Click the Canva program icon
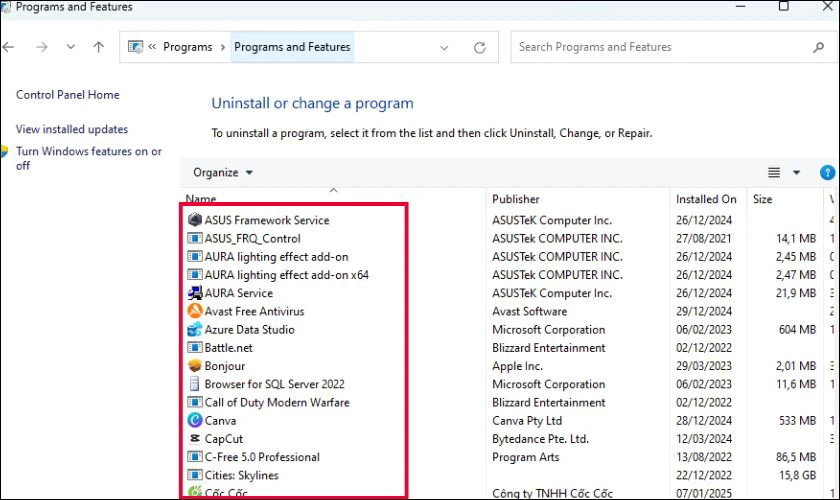Image resolution: width=840 pixels, height=500 pixels. pos(194,420)
